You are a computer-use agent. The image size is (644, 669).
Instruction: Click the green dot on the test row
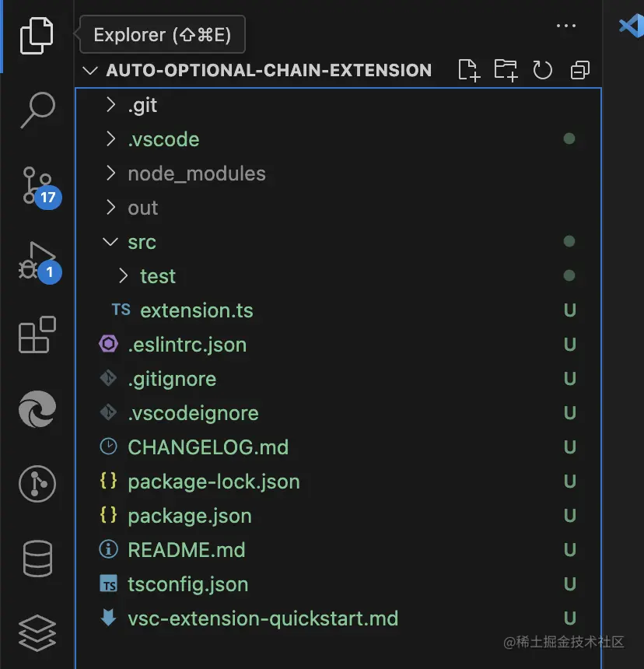point(569,275)
